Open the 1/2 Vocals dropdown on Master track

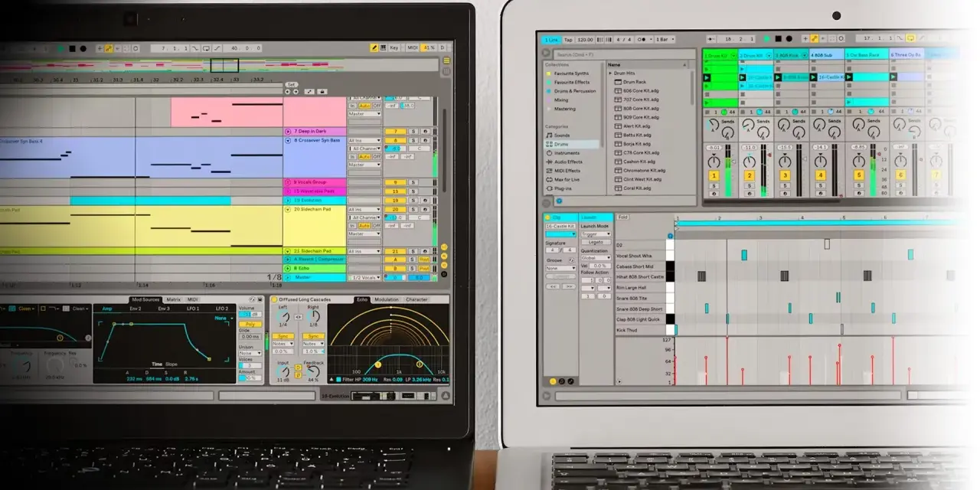coord(364,277)
